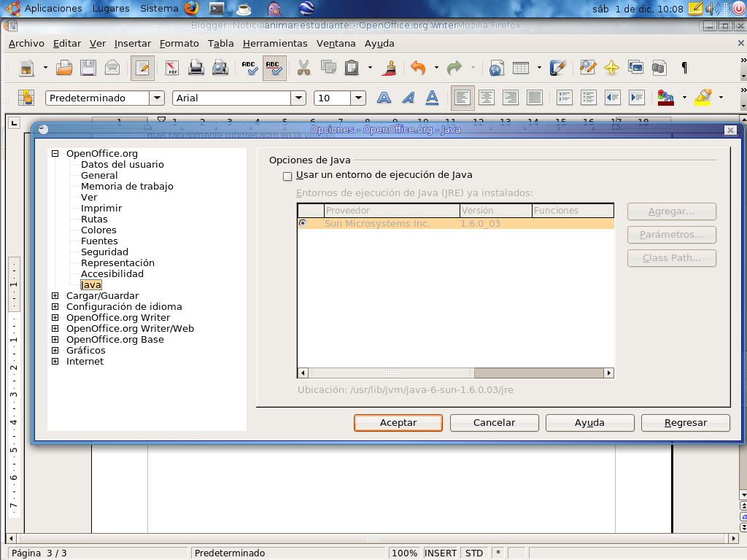The image size is (747, 560).
Task: Expand Configuración de idioma tree node
Action: 55,307
